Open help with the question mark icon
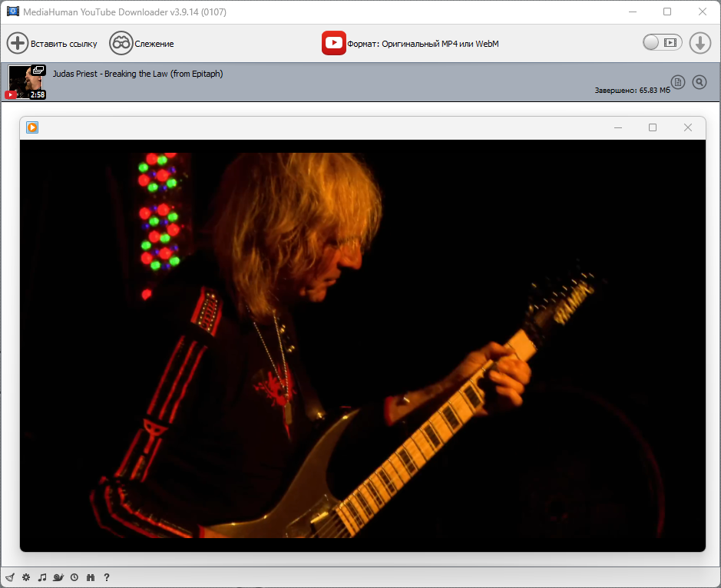Viewport: 721px width, 588px height. click(107, 577)
